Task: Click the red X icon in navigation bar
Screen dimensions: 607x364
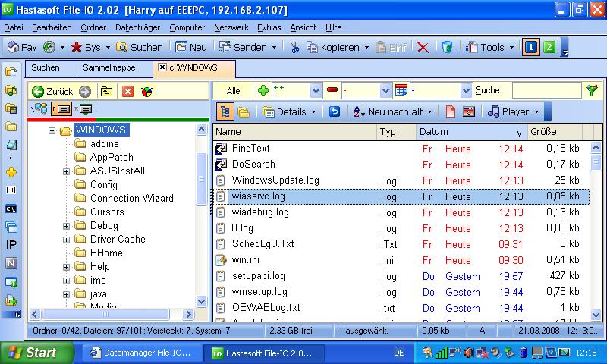Action: click(x=127, y=91)
